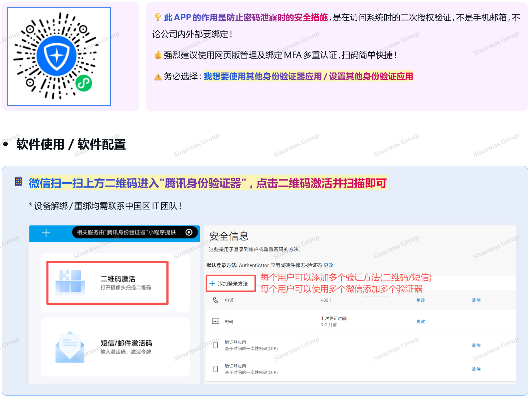Click 更改 in the 电话 row
This screenshot has width=532, height=397.
[x=421, y=300]
